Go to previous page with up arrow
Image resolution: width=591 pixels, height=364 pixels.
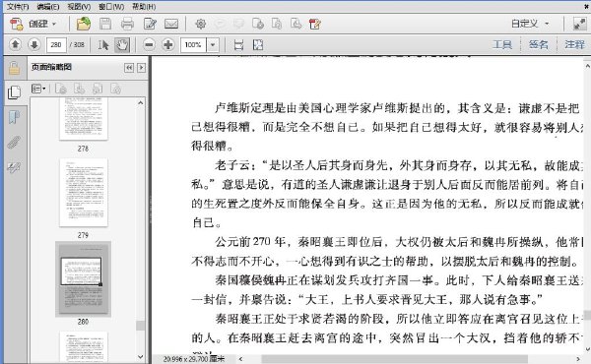click(15, 45)
